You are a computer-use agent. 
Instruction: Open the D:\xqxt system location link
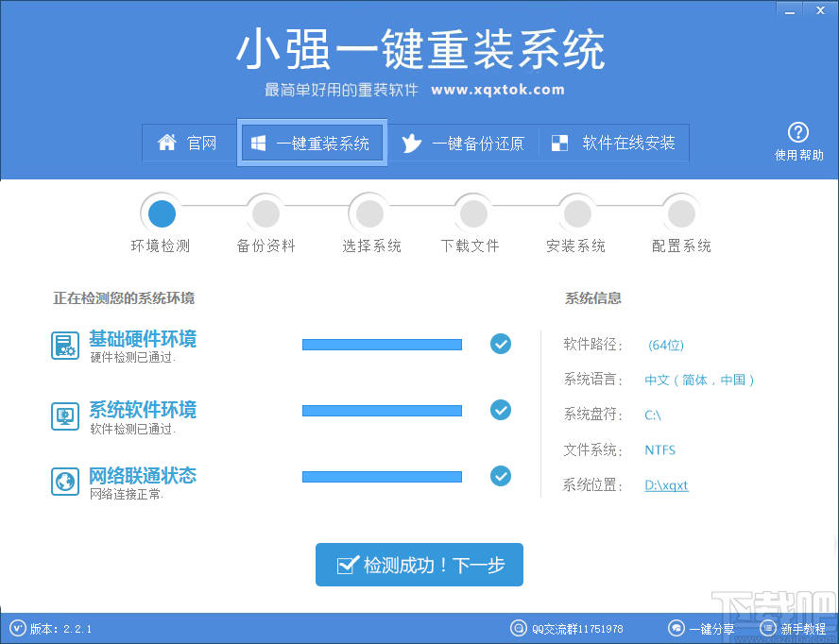(x=666, y=484)
